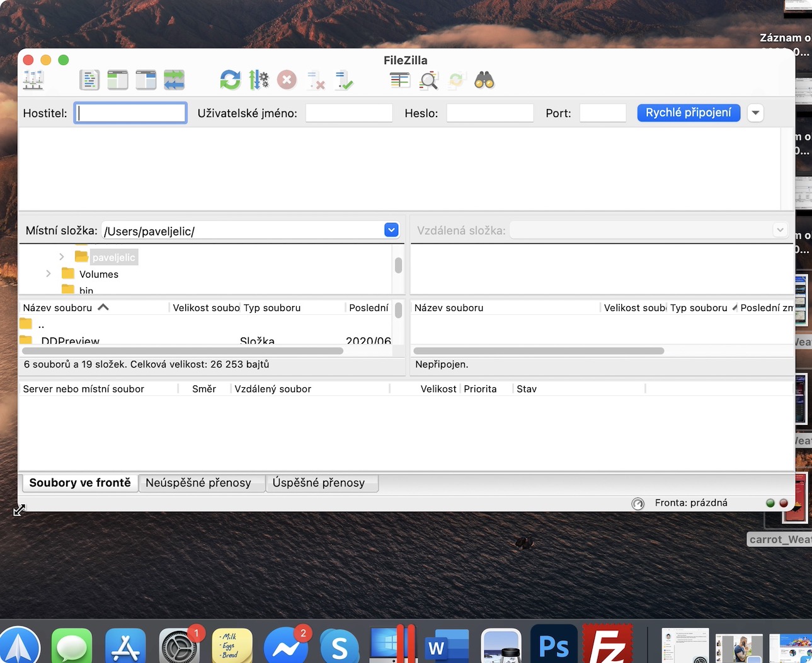This screenshot has width=812, height=663.
Task: Sort remote list by Poslední změna
Action: coord(766,308)
